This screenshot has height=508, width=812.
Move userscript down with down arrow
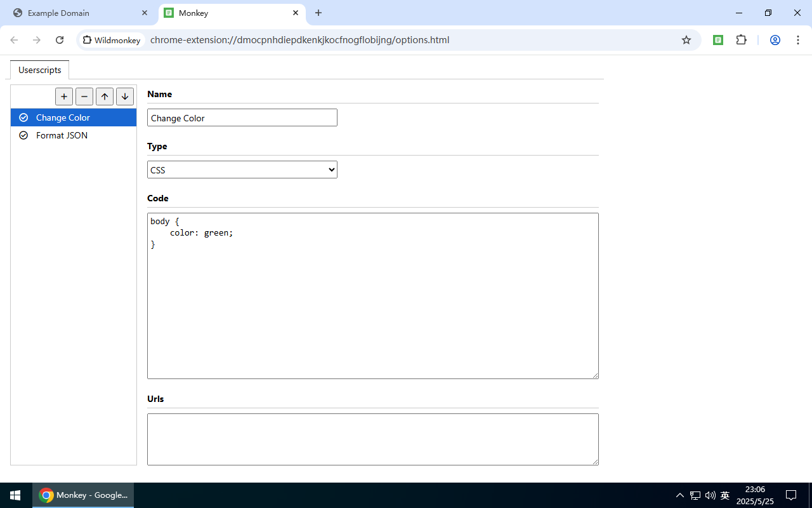point(125,97)
